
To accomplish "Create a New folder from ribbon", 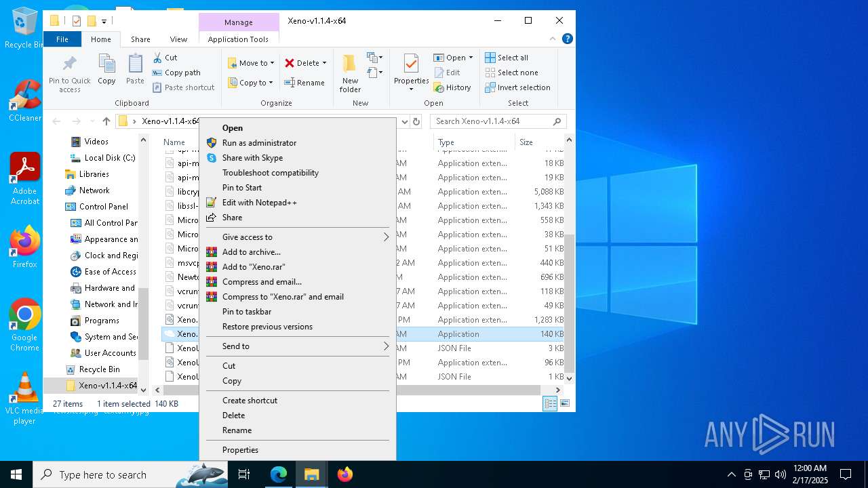I will (x=350, y=73).
